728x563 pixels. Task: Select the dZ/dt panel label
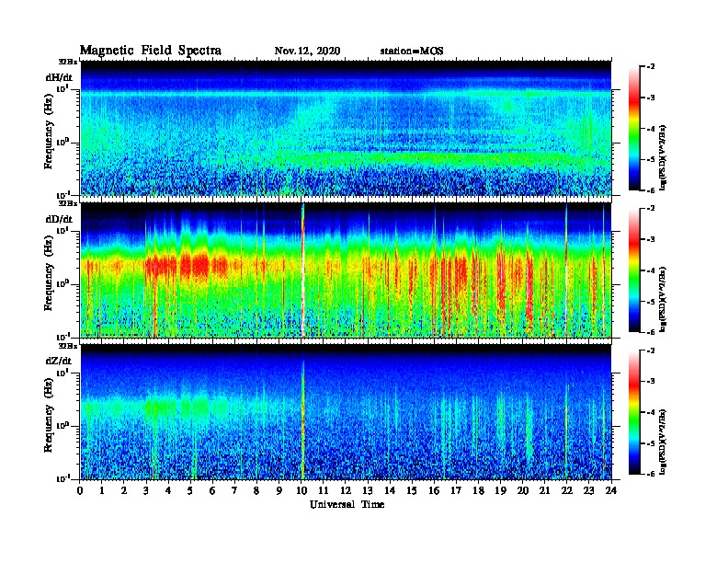tap(59, 361)
